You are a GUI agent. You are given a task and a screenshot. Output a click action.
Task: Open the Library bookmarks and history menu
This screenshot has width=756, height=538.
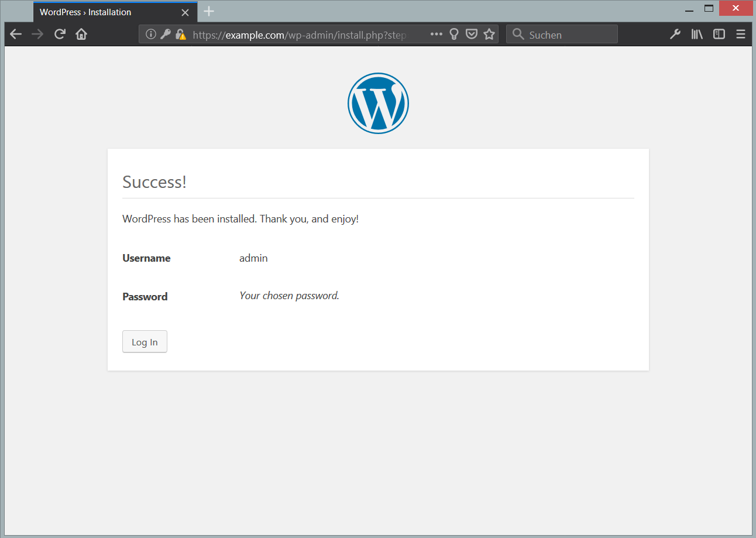tap(697, 35)
